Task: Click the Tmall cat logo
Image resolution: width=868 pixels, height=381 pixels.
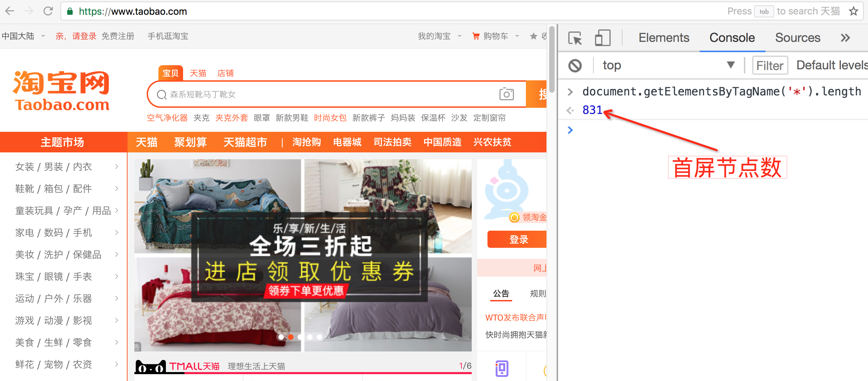Action: coord(150,367)
